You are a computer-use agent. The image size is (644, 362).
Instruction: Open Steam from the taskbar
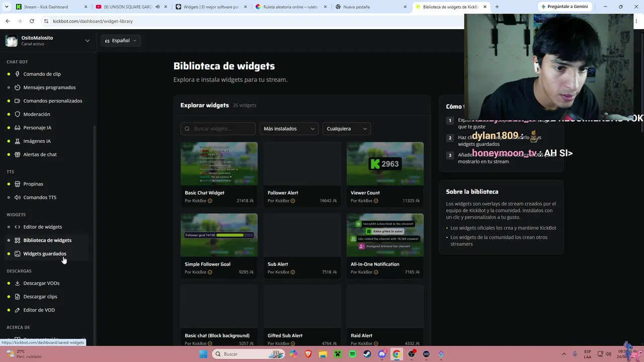pyautogui.click(x=367, y=354)
